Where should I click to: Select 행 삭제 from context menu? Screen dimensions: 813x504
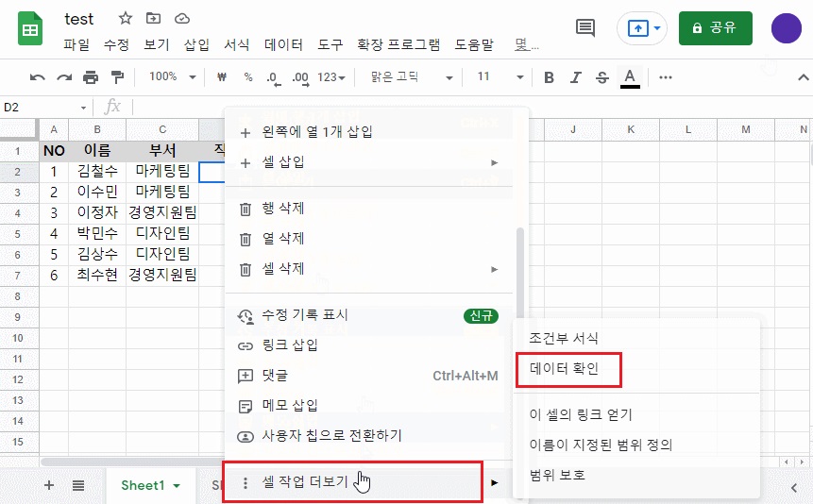pyautogui.click(x=368, y=209)
